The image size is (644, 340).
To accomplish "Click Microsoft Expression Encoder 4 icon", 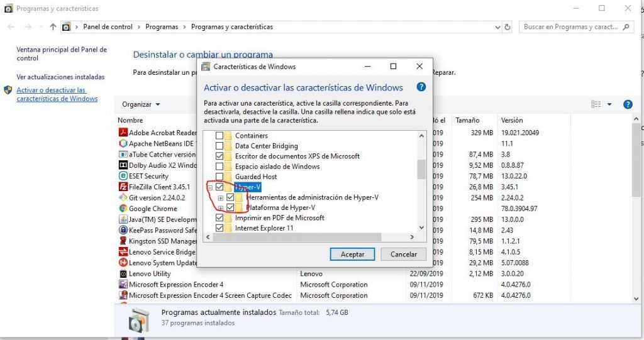I will click(x=123, y=284).
